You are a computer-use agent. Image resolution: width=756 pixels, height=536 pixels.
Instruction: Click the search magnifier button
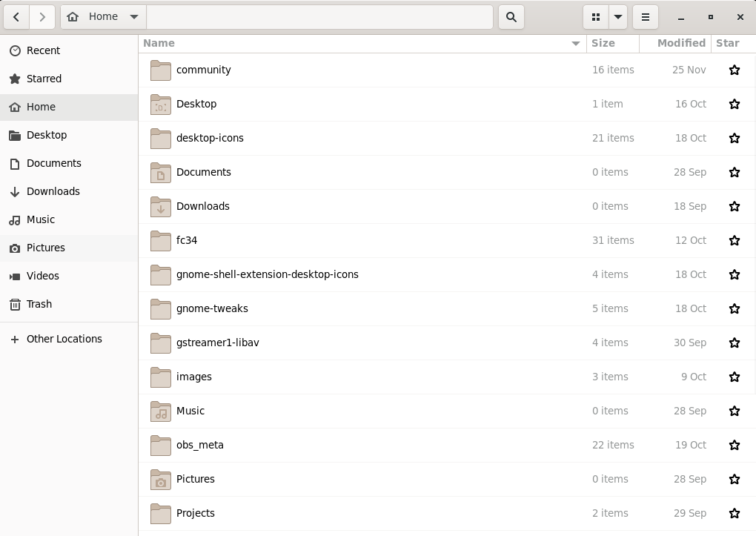(511, 17)
